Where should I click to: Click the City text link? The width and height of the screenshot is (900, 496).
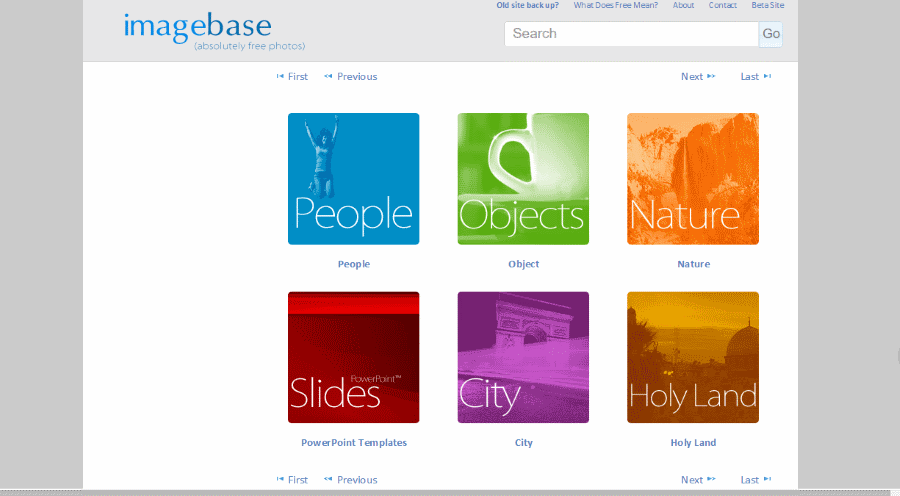click(523, 443)
